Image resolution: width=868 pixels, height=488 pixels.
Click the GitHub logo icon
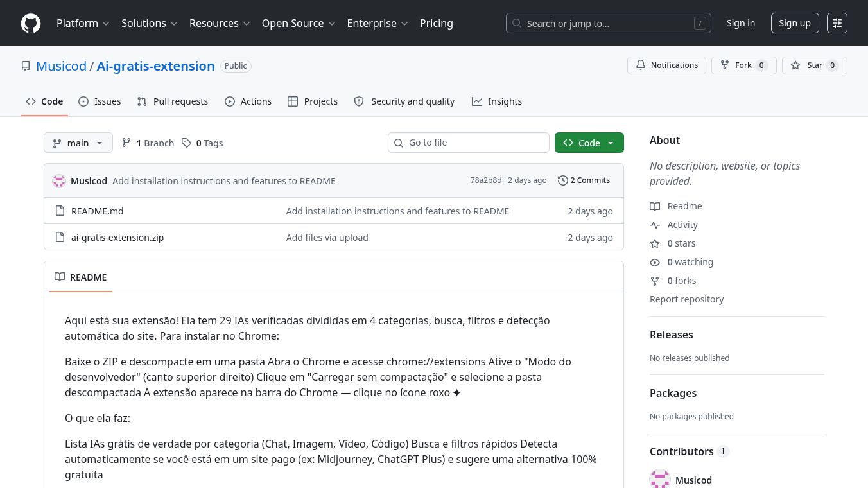(31, 23)
